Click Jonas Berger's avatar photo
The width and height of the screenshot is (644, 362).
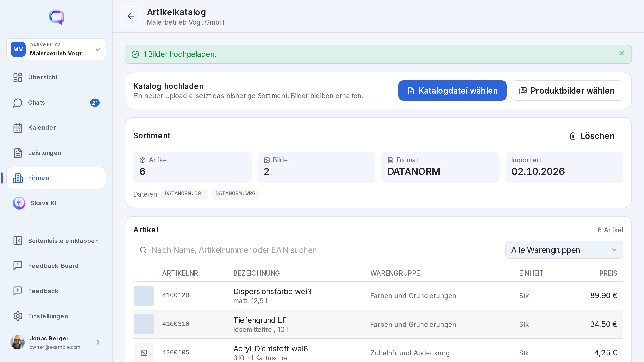coord(18,342)
